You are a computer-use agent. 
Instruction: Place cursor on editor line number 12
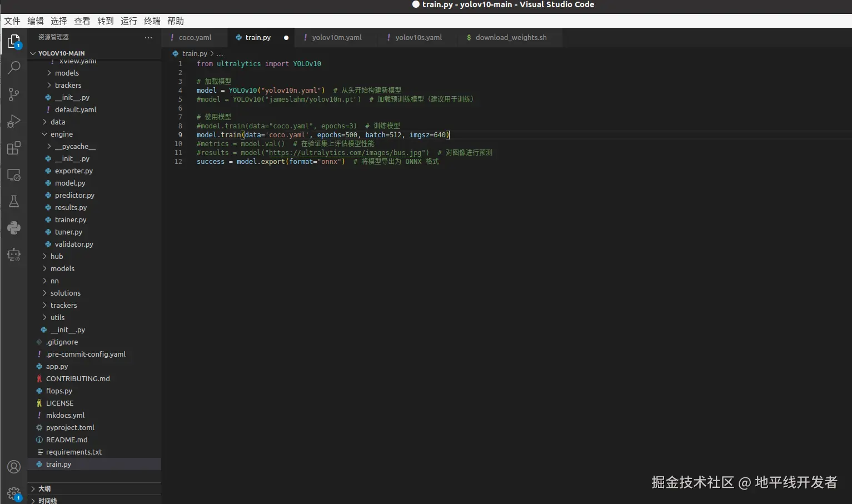tap(178, 162)
